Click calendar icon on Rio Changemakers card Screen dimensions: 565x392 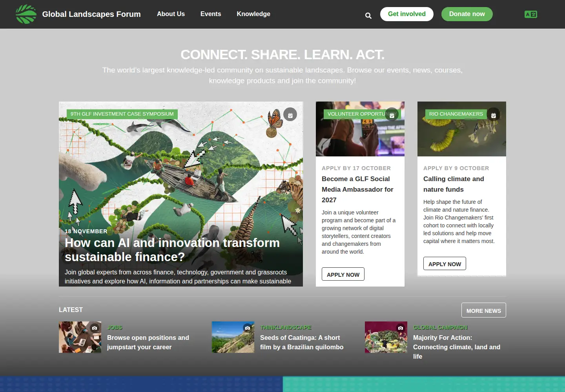[494, 114]
